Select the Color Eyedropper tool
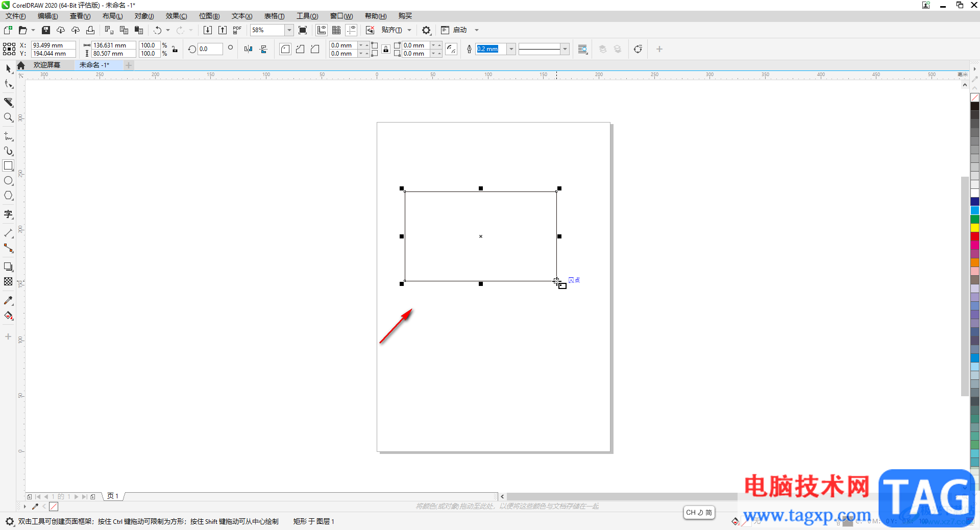Screen dimensions: 980x530 [8, 301]
